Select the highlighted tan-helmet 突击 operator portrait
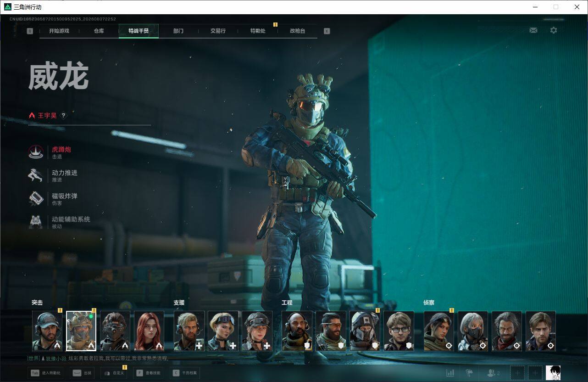Image resolution: width=588 pixels, height=382 pixels. (81, 331)
